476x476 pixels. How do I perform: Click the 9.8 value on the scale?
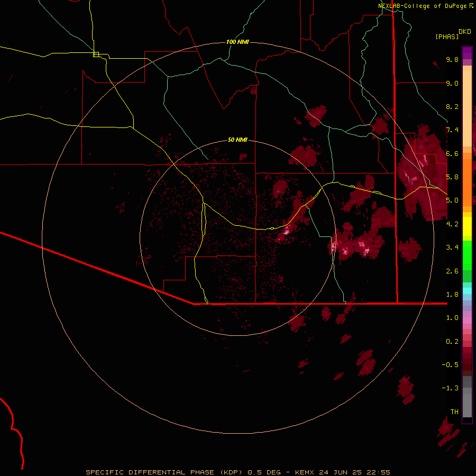452,59
